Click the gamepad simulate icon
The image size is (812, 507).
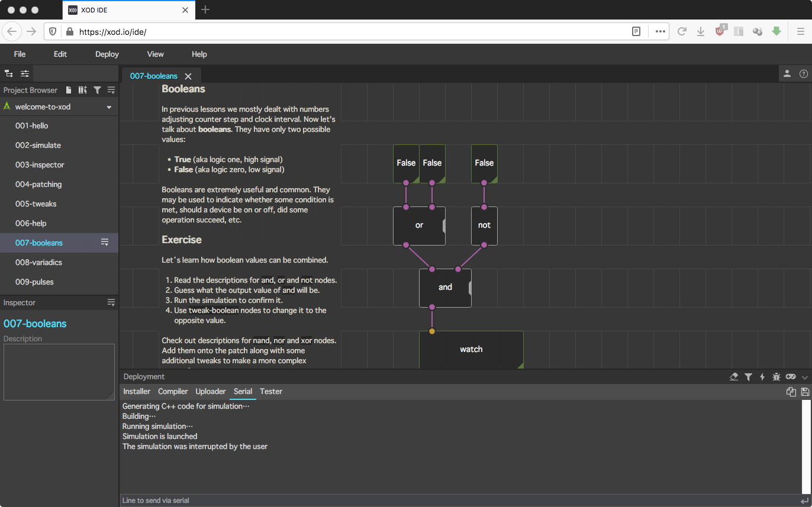click(x=791, y=377)
